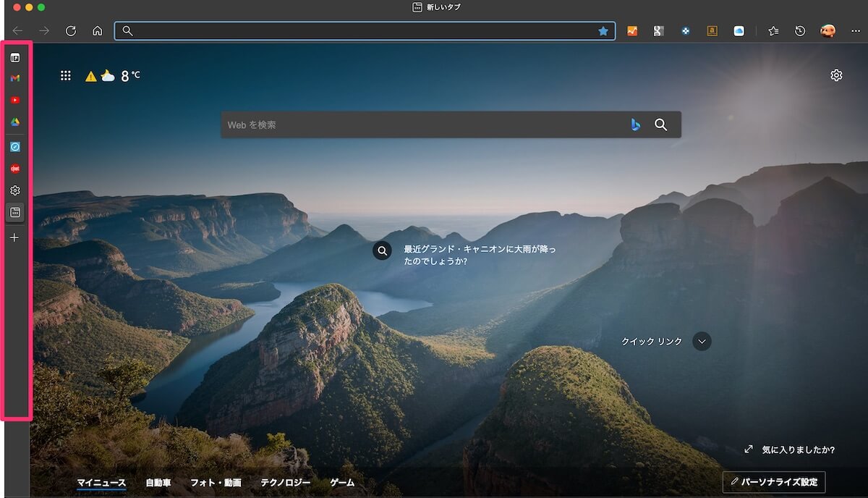Go forward with the forward arrow
868x498 pixels.
pyautogui.click(x=43, y=30)
